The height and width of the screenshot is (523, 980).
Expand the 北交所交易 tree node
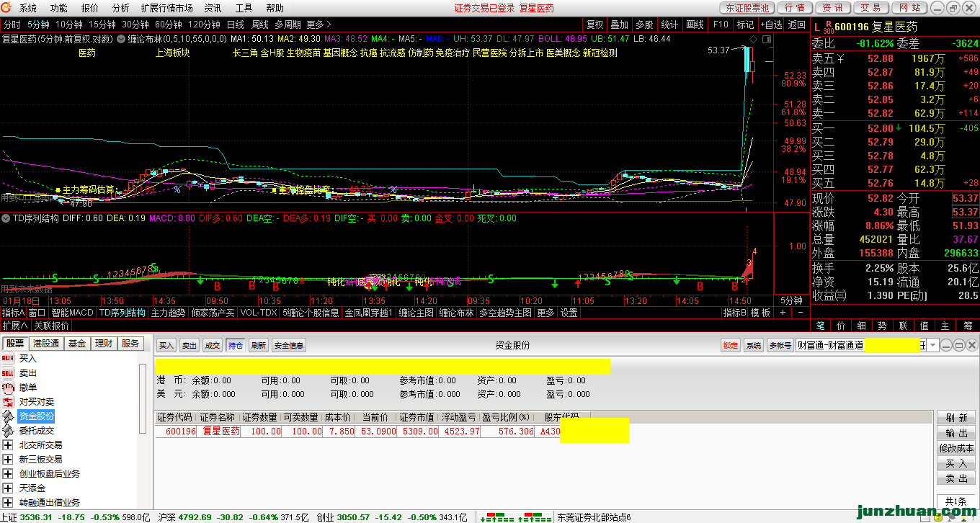9,444
